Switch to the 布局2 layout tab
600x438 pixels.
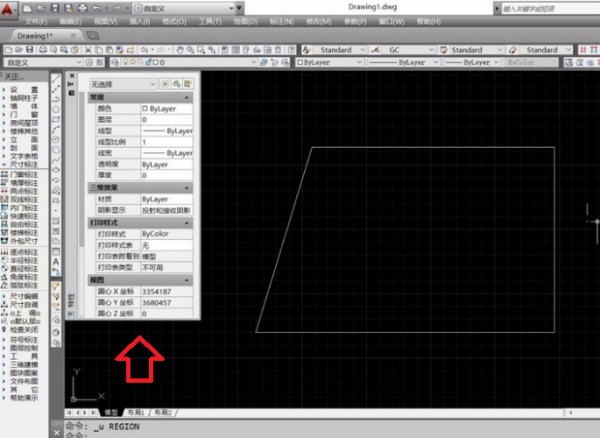(163, 412)
